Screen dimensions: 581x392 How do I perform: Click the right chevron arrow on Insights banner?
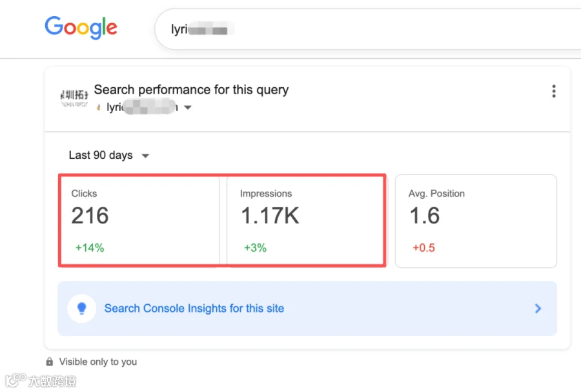pyautogui.click(x=538, y=308)
